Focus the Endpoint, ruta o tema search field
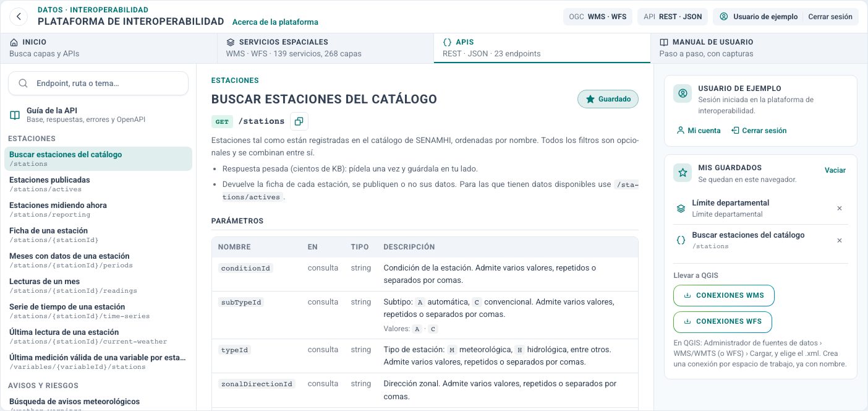Image resolution: width=868 pixels, height=411 pixels. (x=98, y=83)
